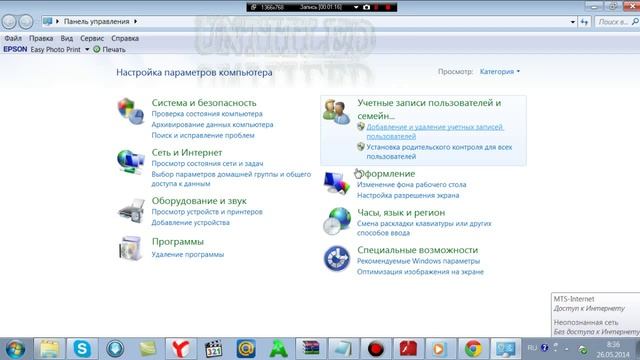Click the shield next to account adding link

360,127
